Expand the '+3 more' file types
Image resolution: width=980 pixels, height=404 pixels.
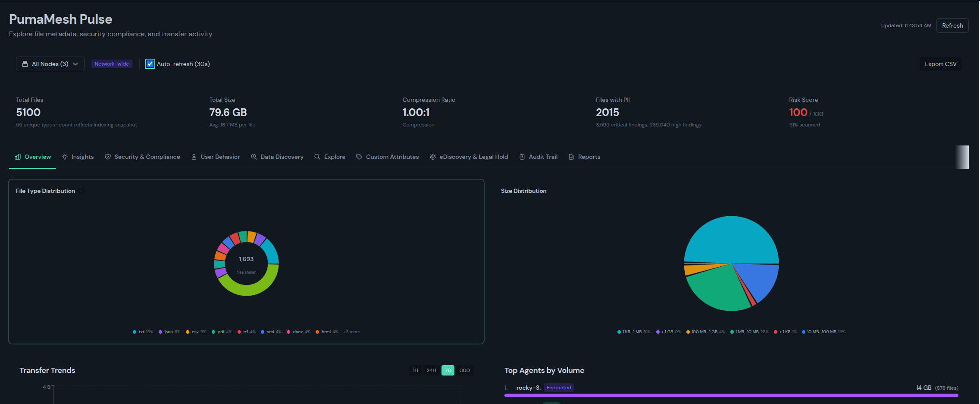coord(351,331)
